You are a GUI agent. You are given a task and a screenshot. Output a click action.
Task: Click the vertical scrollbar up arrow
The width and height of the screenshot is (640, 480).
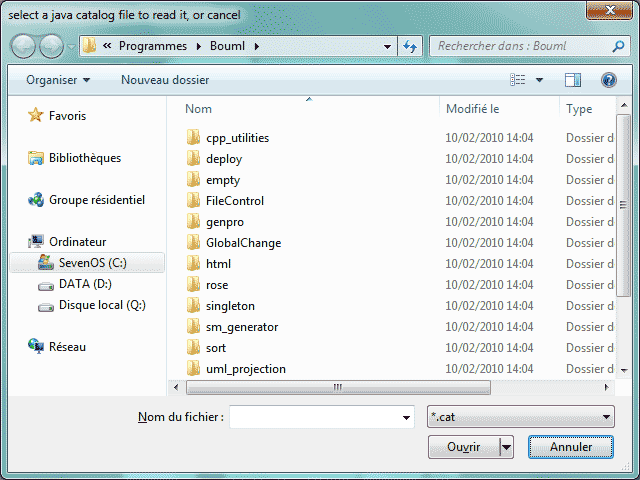point(624,105)
